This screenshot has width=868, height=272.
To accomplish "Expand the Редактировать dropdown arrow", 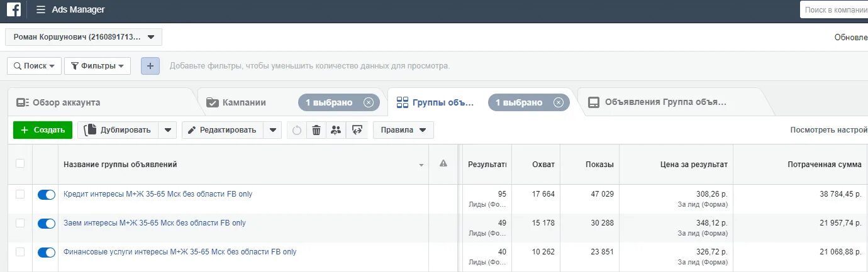I will pyautogui.click(x=272, y=130).
